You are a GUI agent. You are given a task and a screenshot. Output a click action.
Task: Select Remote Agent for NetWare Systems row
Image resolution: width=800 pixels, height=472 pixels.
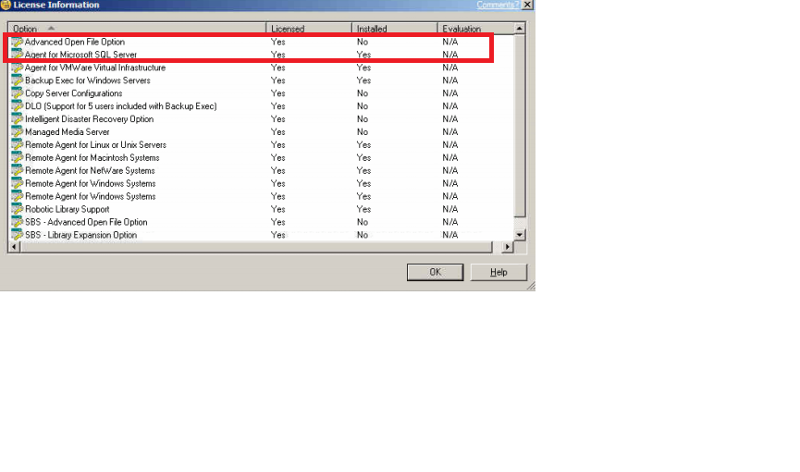(x=261, y=170)
